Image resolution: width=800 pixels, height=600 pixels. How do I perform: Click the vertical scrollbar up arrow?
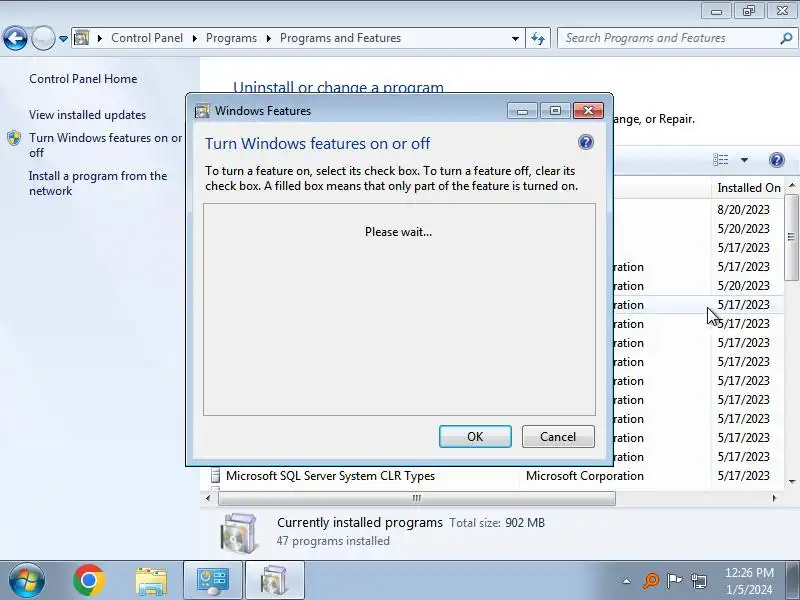[791, 185]
